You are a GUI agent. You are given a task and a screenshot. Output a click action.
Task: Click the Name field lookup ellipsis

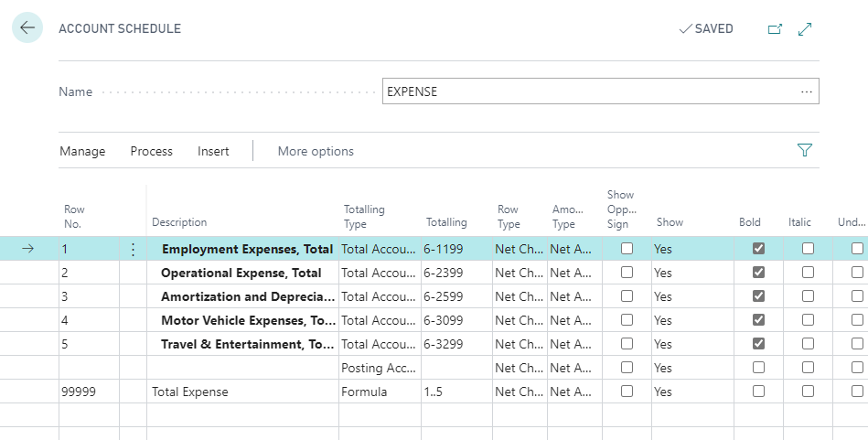click(806, 91)
